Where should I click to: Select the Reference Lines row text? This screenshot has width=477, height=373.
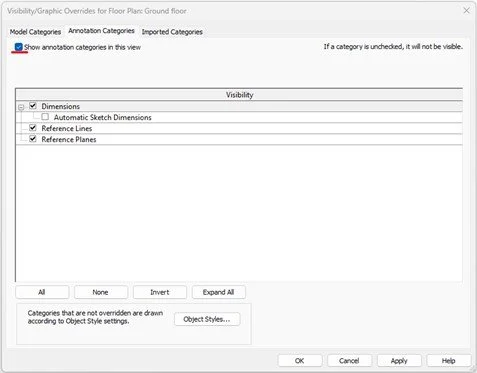[x=67, y=128]
